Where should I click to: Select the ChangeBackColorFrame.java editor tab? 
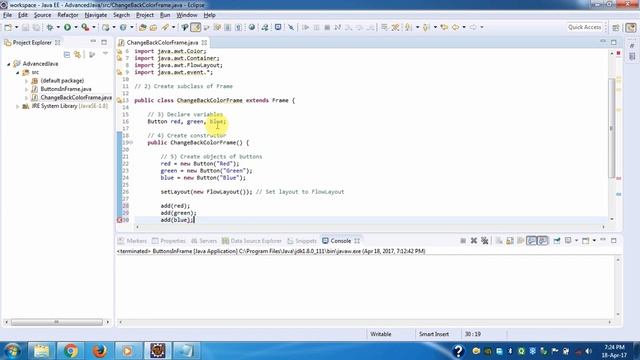162,42
